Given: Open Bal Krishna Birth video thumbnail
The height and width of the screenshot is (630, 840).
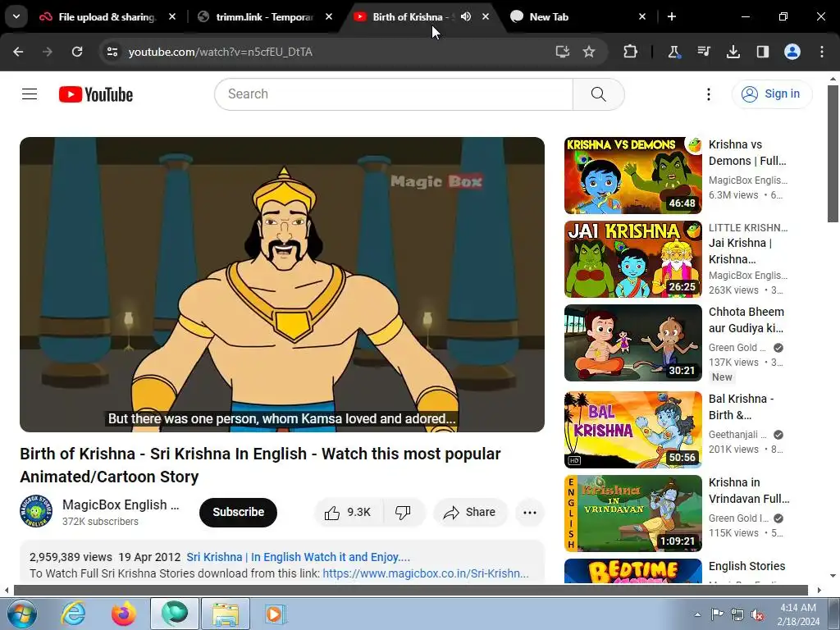Looking at the screenshot, I should 632,430.
